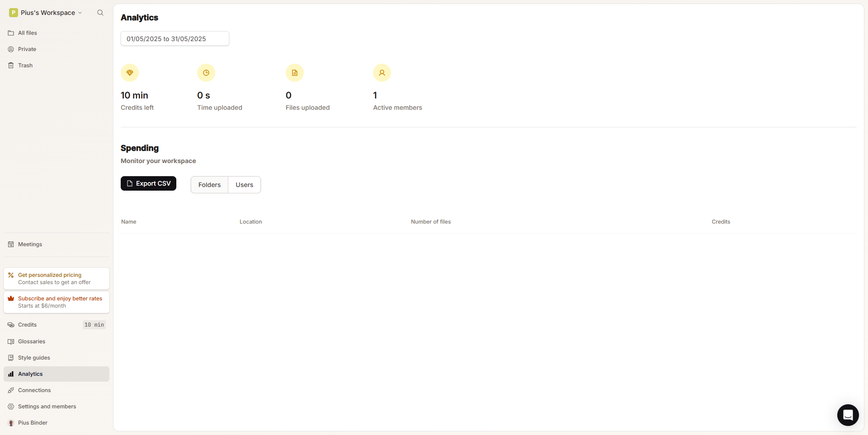Switch to the Users tab
The height and width of the screenshot is (435, 868).
pyautogui.click(x=244, y=185)
